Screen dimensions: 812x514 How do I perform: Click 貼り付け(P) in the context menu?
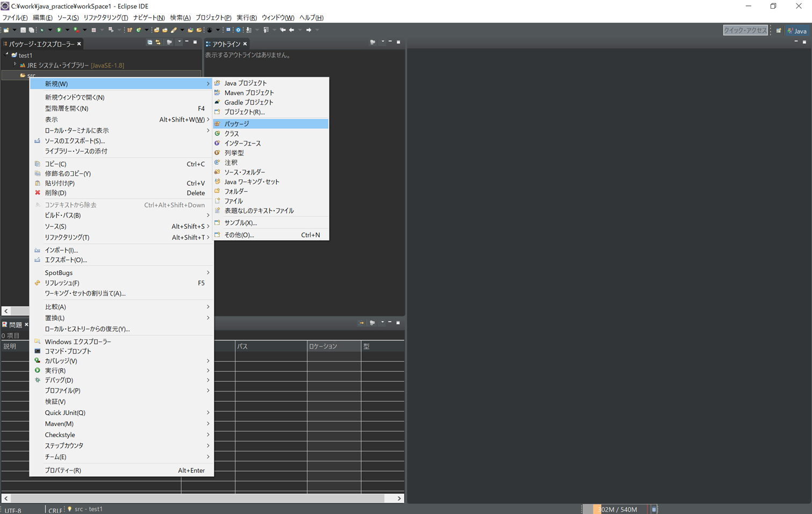(121, 183)
